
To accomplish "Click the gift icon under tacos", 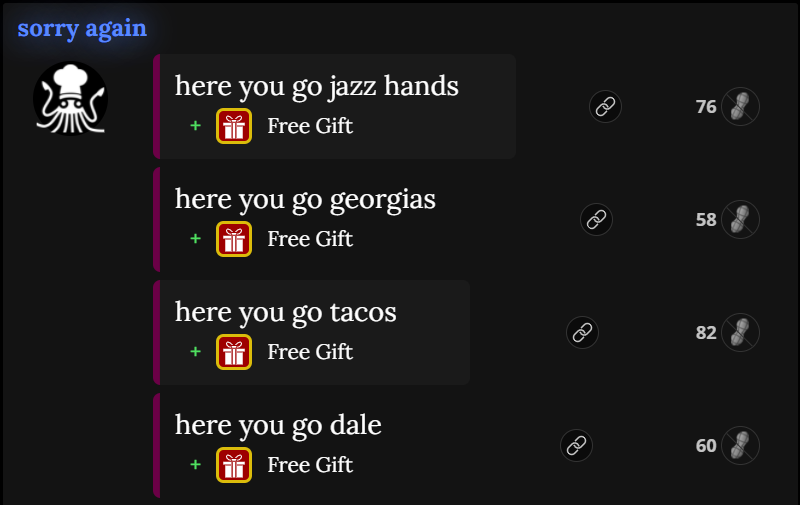I will [x=234, y=352].
